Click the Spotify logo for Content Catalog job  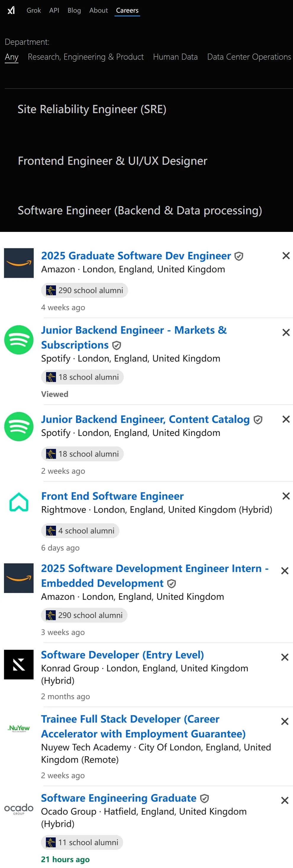point(19,427)
